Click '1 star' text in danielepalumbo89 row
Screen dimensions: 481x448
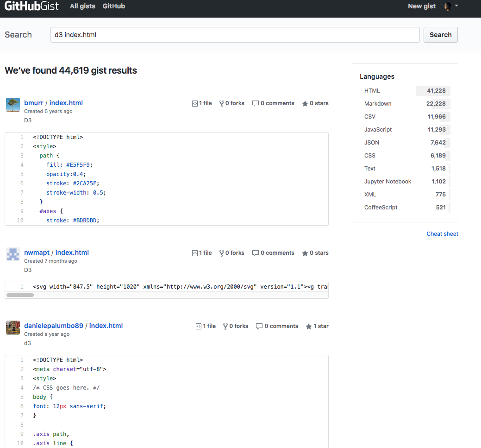pos(321,326)
